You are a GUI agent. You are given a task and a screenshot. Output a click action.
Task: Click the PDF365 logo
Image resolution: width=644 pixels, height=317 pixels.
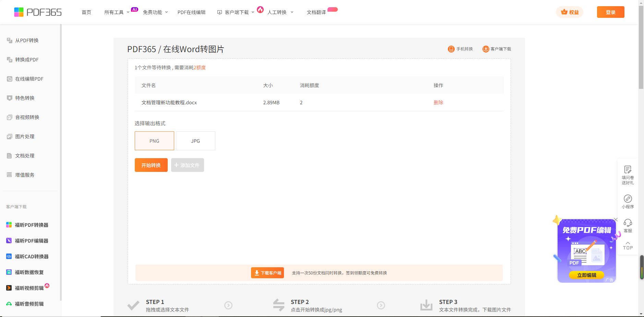click(38, 12)
